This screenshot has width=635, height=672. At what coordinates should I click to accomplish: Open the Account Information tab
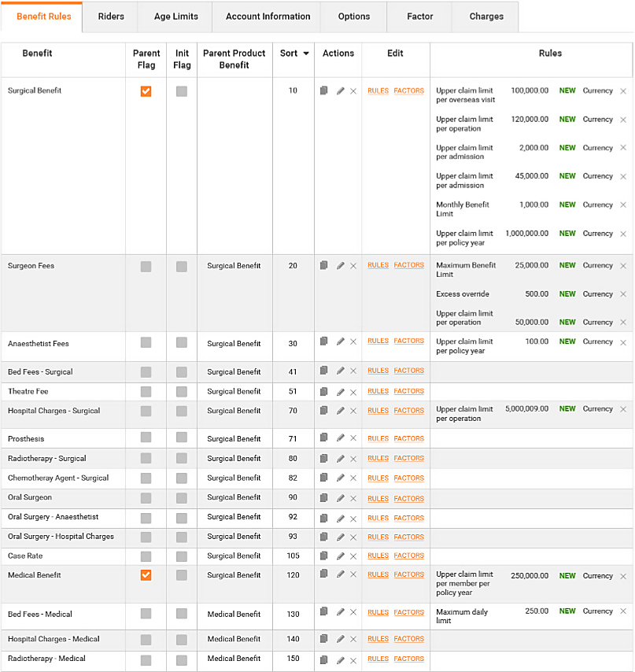coord(268,17)
